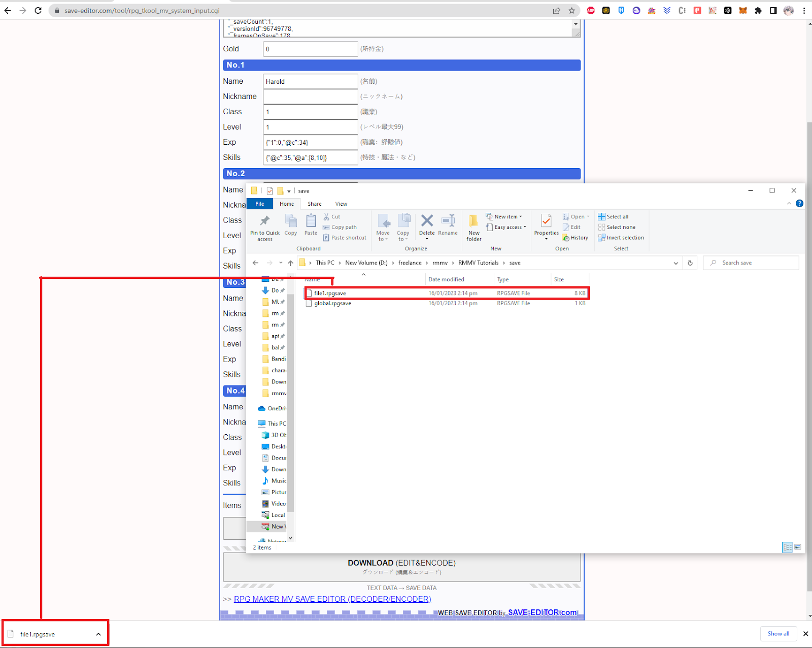This screenshot has width=812, height=648.
Task: Open Music folder in navigation pane
Action: pyautogui.click(x=274, y=480)
